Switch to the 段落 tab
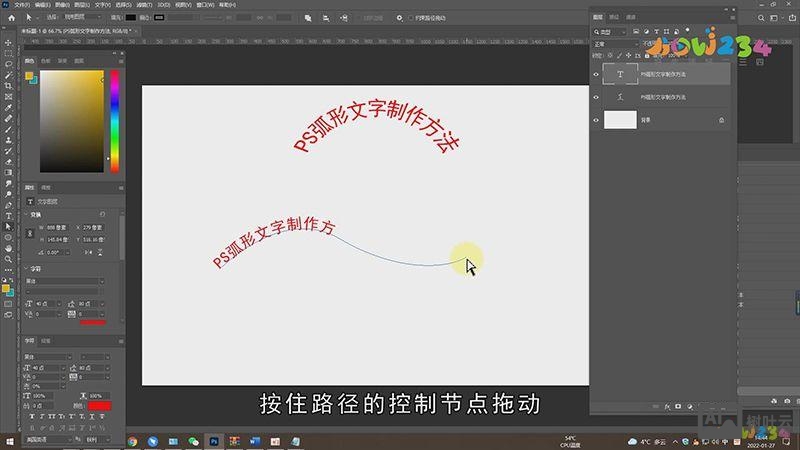The height and width of the screenshot is (450, 800). (46, 341)
